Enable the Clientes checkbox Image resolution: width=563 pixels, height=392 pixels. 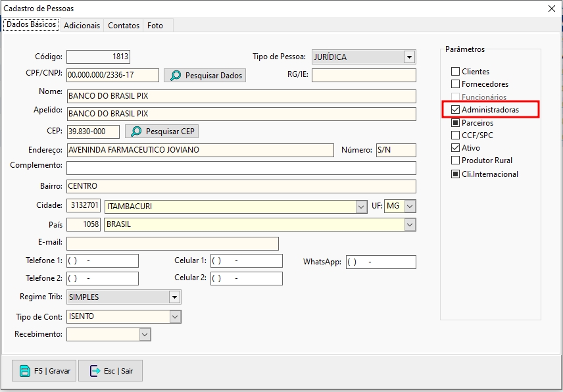click(455, 72)
